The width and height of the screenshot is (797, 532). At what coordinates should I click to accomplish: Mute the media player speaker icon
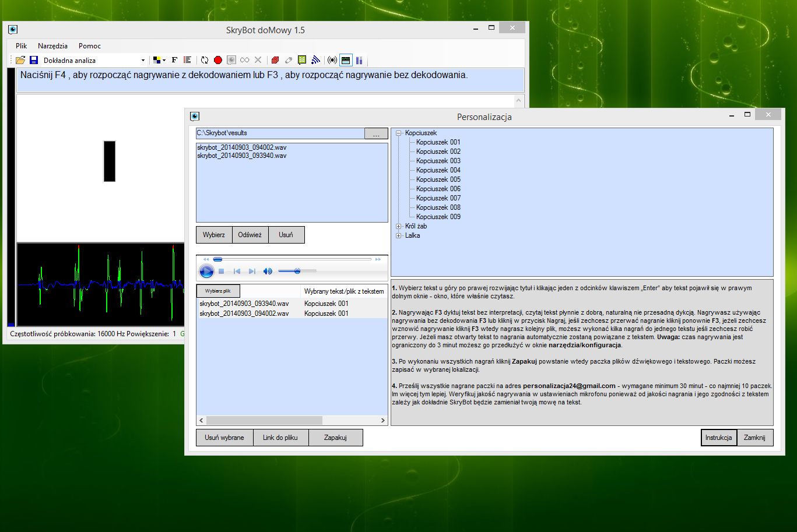coord(268,271)
